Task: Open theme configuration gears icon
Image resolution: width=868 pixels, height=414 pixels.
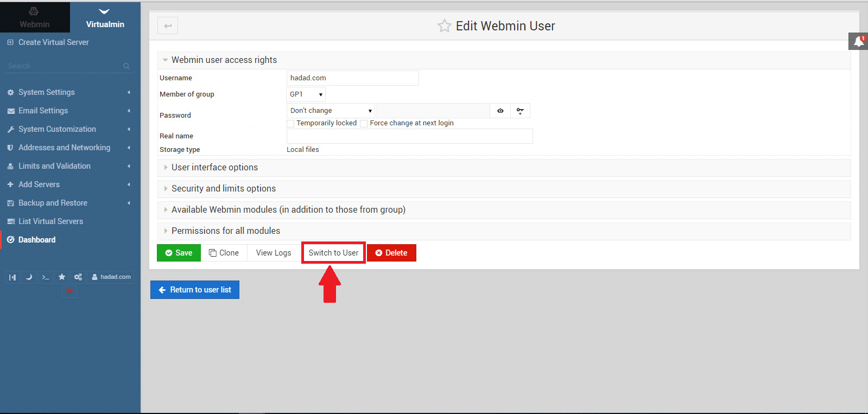Action: [x=78, y=277]
